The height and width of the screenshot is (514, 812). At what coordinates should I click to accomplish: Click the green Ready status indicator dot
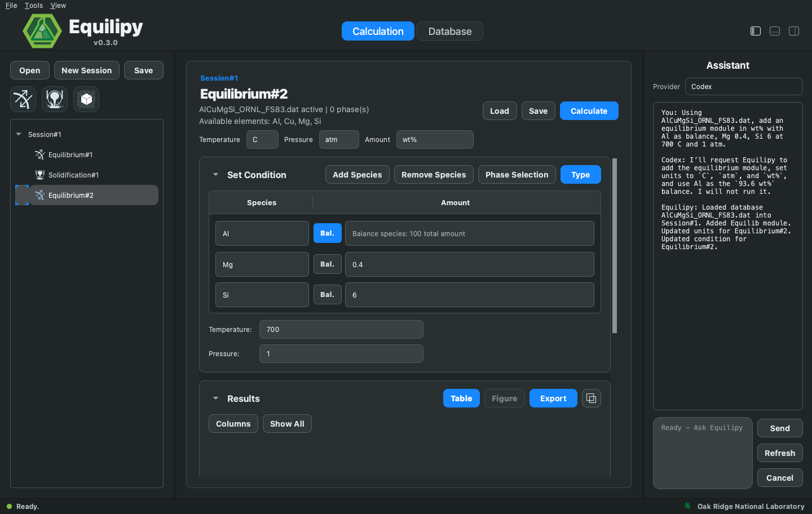(9, 506)
